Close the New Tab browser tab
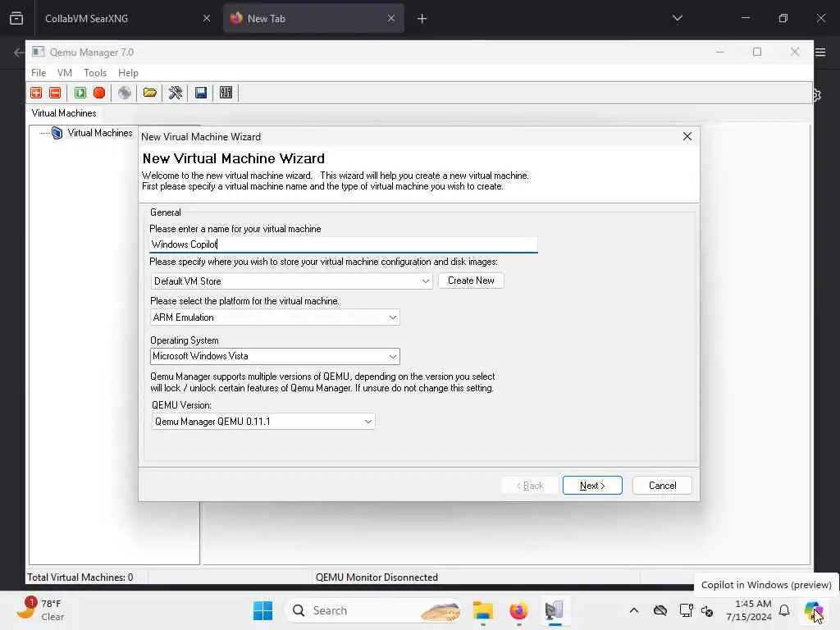The height and width of the screenshot is (630, 840). click(391, 18)
